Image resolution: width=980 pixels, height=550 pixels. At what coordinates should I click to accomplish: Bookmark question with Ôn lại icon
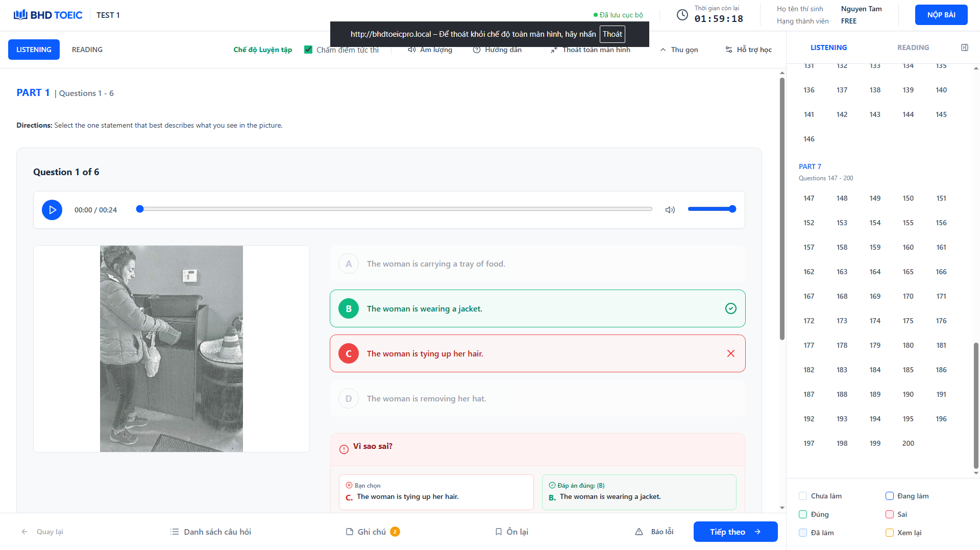click(x=499, y=532)
